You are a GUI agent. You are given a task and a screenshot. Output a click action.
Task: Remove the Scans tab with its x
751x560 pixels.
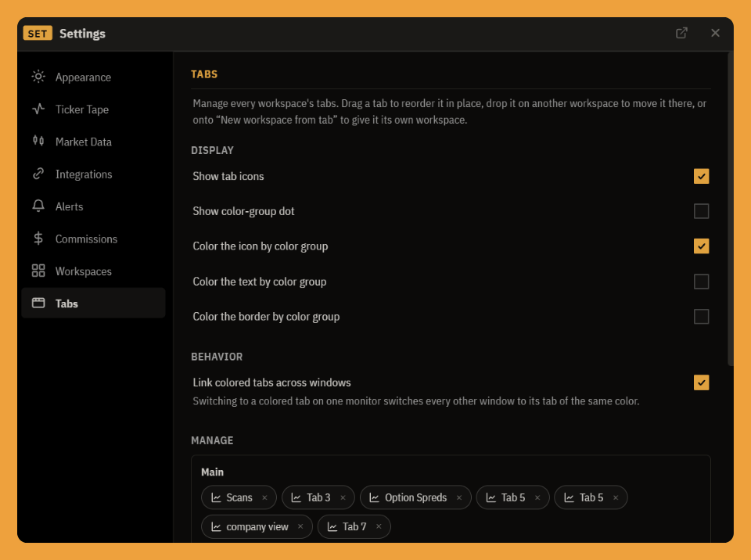pos(264,497)
